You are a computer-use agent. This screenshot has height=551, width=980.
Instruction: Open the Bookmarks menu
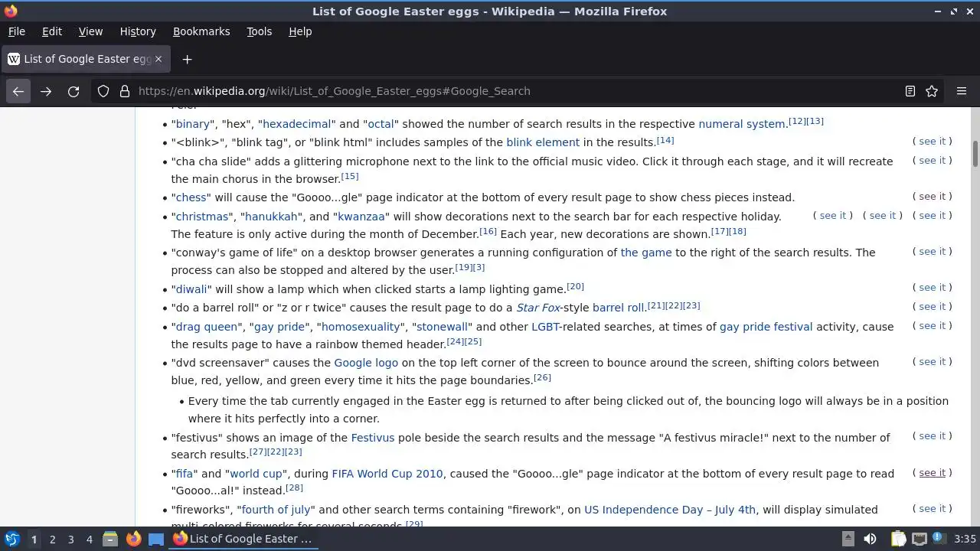pyautogui.click(x=201, y=31)
